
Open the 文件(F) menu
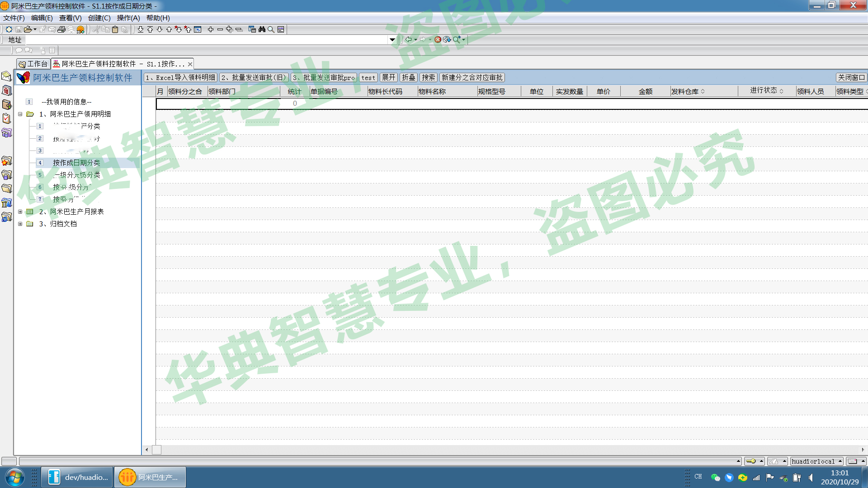[x=14, y=18]
